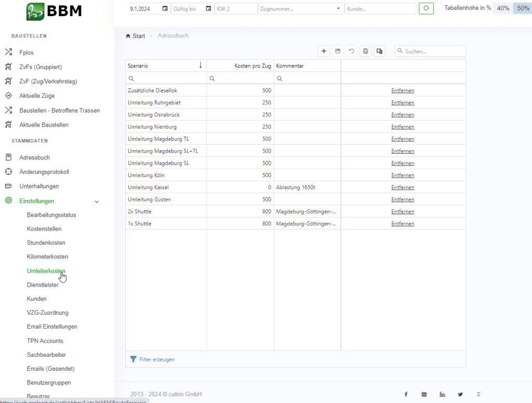Click Filter erzeugen below the table
Viewport: 532px width, 403px height.
[156, 359]
